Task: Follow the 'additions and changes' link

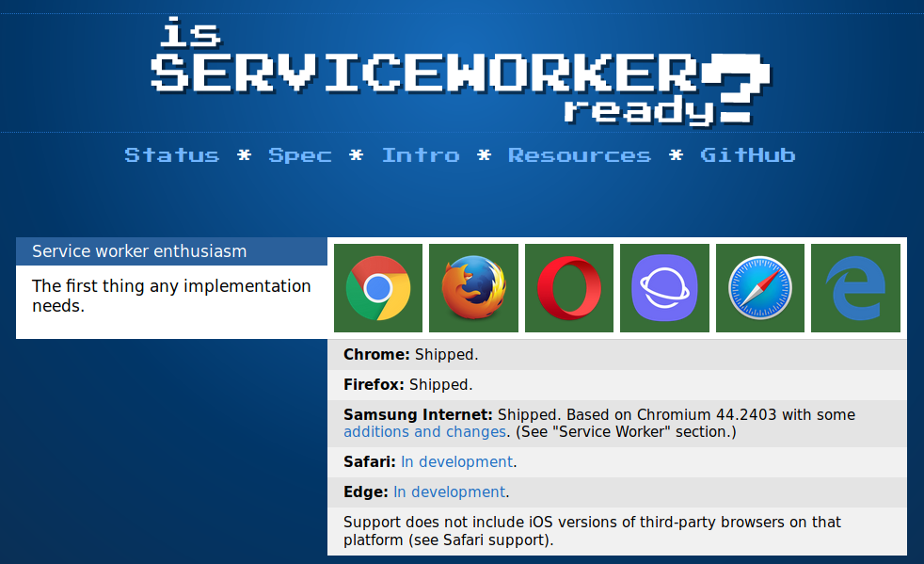Action: pyautogui.click(x=425, y=432)
